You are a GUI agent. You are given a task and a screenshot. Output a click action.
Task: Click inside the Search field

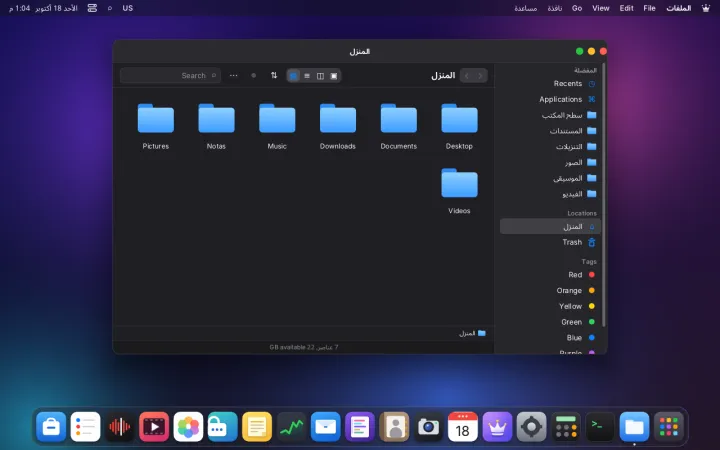(170, 75)
